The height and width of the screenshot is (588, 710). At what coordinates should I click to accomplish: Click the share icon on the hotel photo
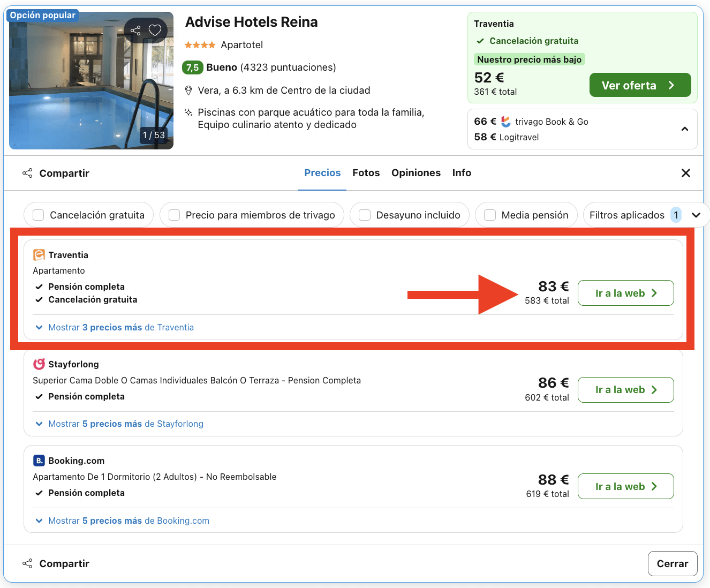(135, 30)
